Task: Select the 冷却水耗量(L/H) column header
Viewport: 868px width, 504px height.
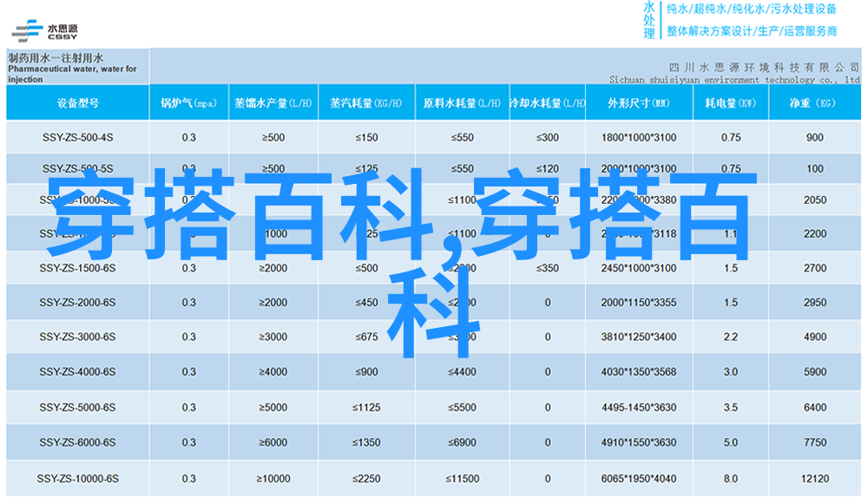Action: point(547,103)
